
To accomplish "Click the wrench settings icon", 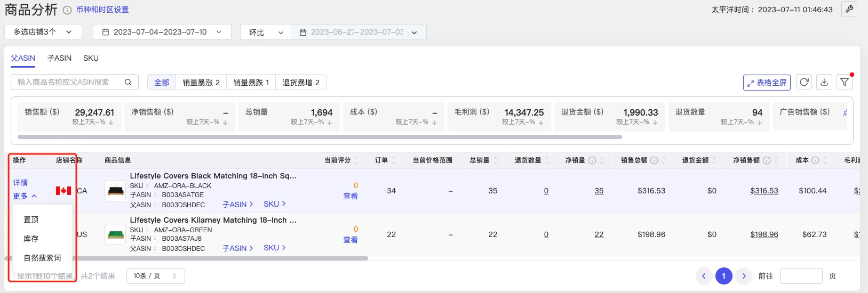I will pos(849,9).
